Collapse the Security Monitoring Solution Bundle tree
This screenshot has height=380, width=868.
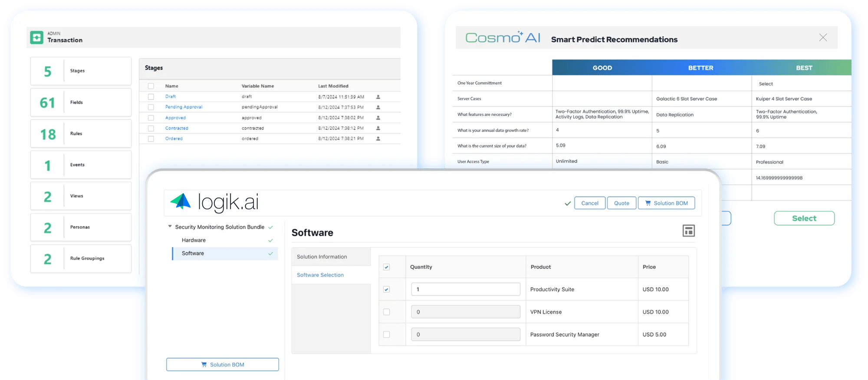(x=170, y=227)
